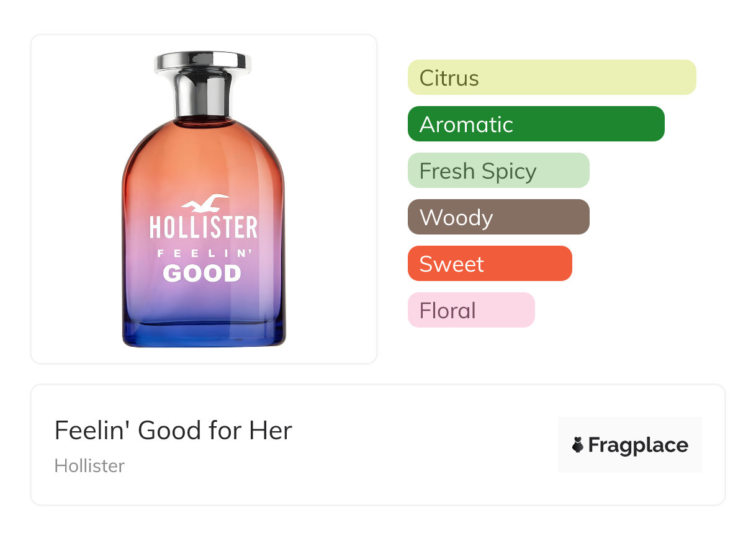Viewport: 756px width, 536px height.
Task: Select the orange-red Sweet accord bar
Action: coord(489,264)
